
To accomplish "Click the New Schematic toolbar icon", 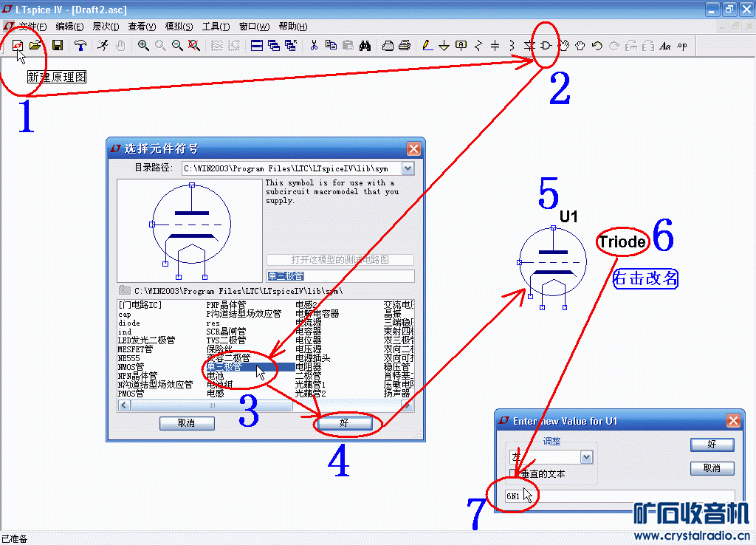I will click(18, 45).
